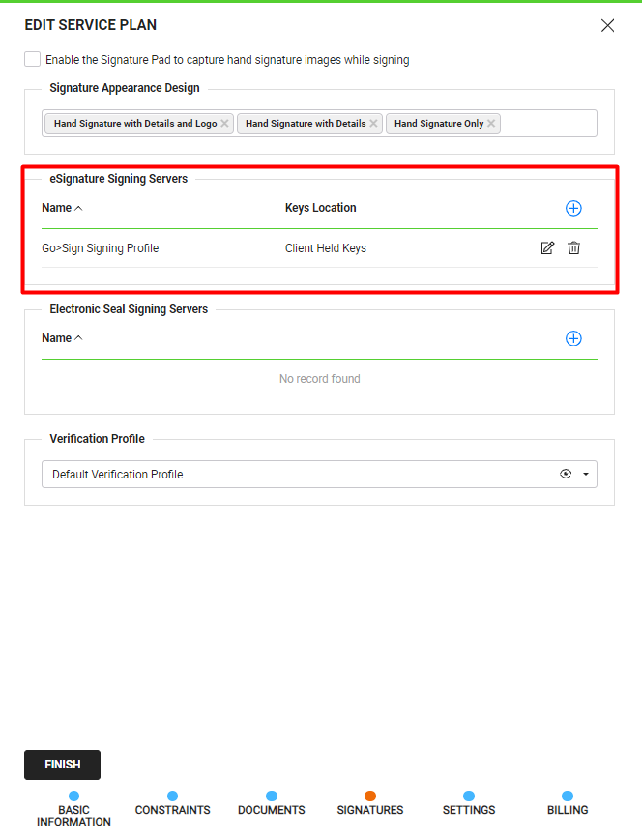Switch to the Constraints step
This screenshot has width=642, height=840.
(172, 797)
